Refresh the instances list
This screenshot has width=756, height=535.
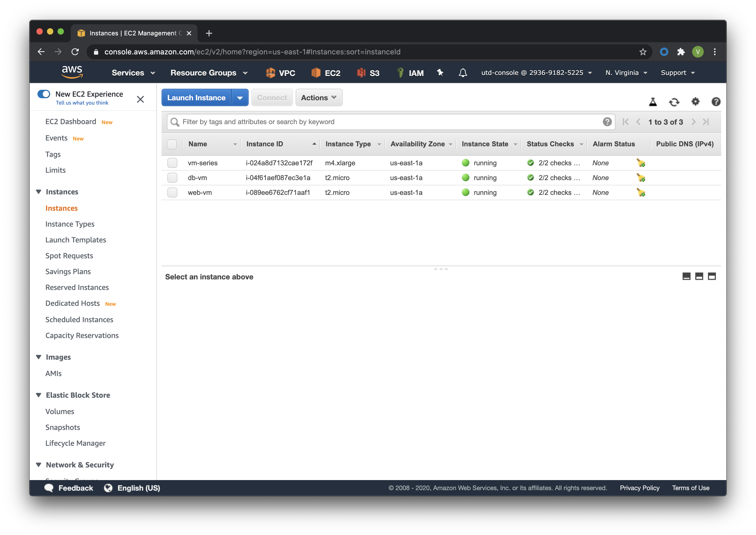[x=674, y=102]
